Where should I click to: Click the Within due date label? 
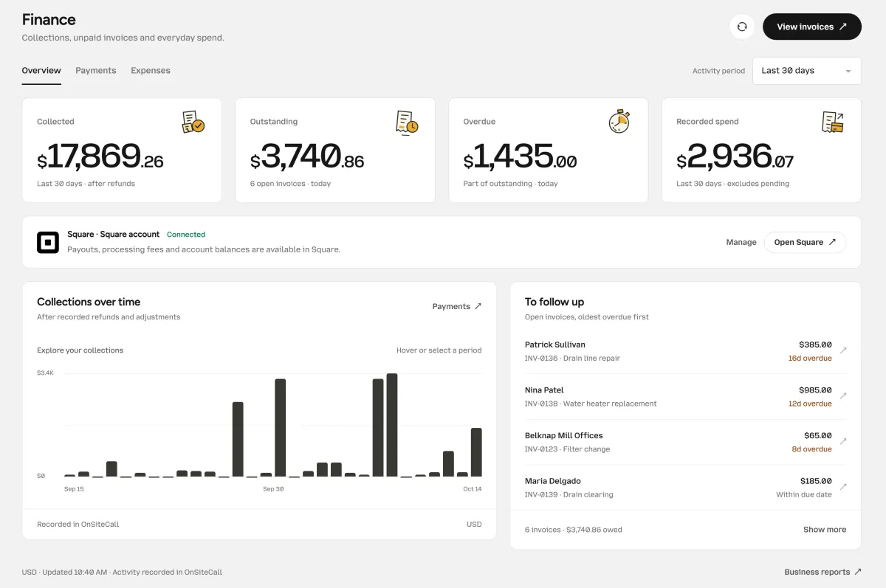[804, 495]
